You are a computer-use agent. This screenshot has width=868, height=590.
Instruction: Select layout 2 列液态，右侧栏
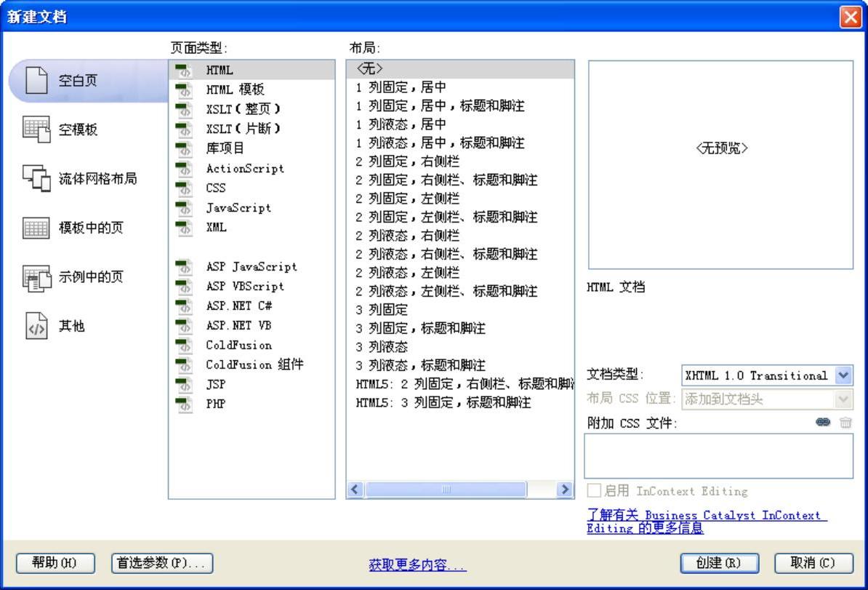pos(461,236)
